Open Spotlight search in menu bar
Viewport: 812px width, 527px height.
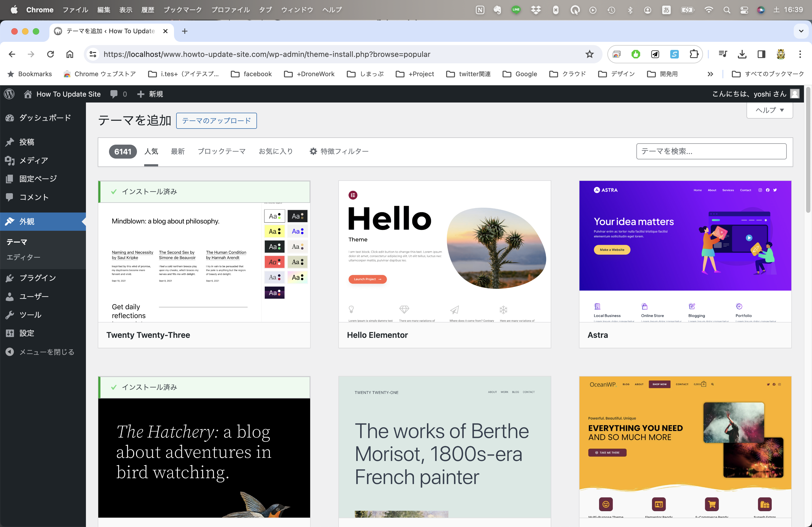pyautogui.click(x=727, y=10)
